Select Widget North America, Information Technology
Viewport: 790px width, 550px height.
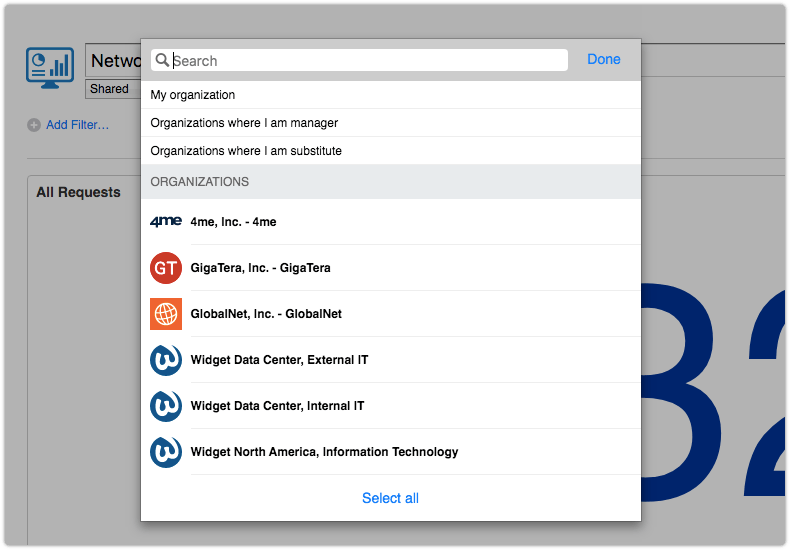click(x=390, y=452)
